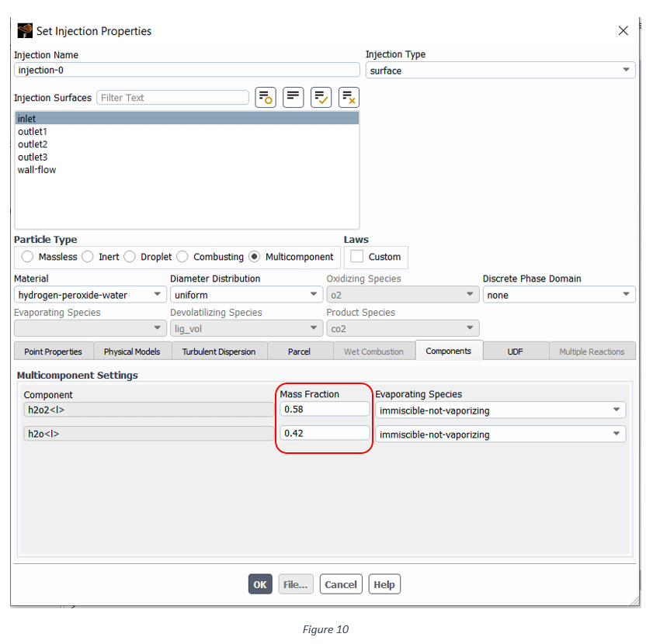The image size is (646, 644).
Task: Select outlet2 in Injection Surfaces list
Action: [x=33, y=144]
